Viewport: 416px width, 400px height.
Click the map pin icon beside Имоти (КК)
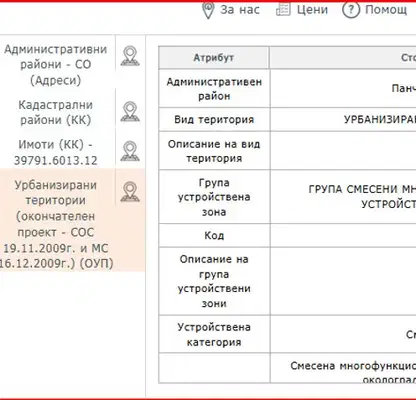pos(130,151)
